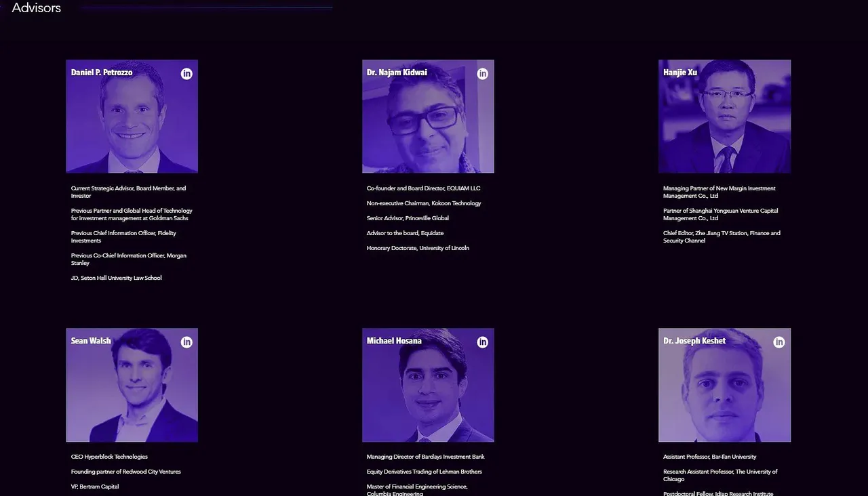868x496 pixels.
Task: Click Daniel P. Petrozzo's portrait photo
Action: click(x=132, y=117)
